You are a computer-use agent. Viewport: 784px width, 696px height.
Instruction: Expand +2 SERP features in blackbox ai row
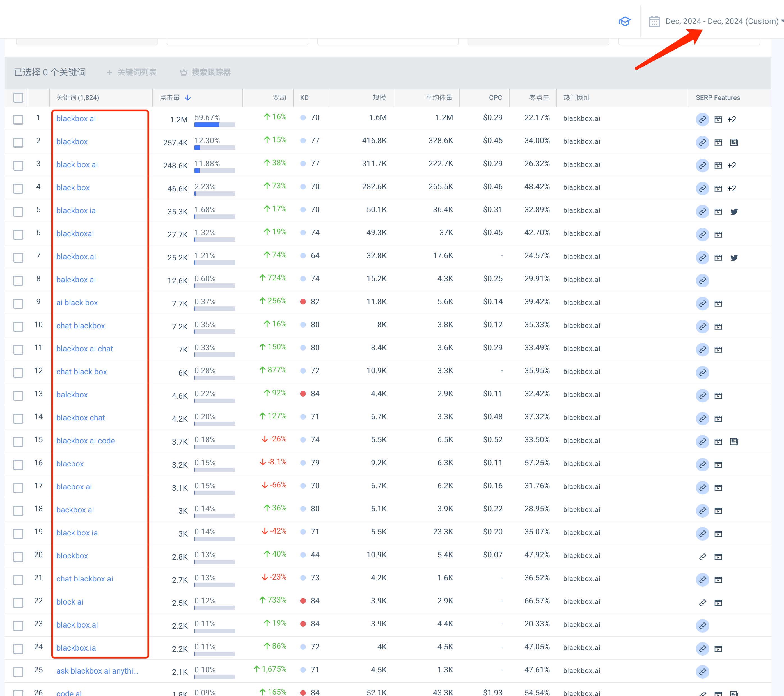732,120
